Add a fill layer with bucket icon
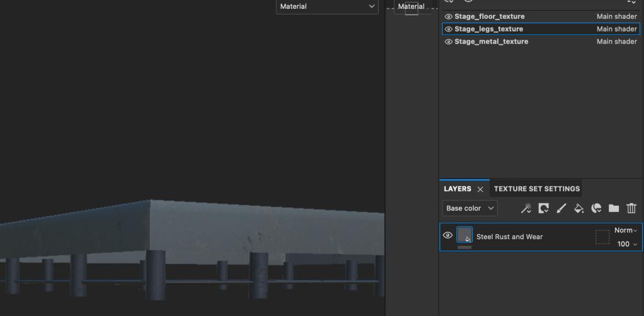 pyautogui.click(x=579, y=208)
